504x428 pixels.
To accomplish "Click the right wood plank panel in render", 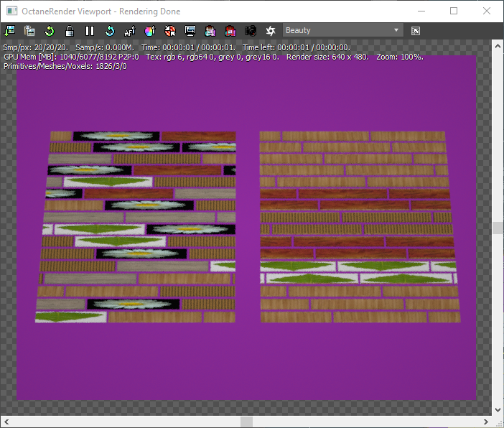I will pos(360,227).
